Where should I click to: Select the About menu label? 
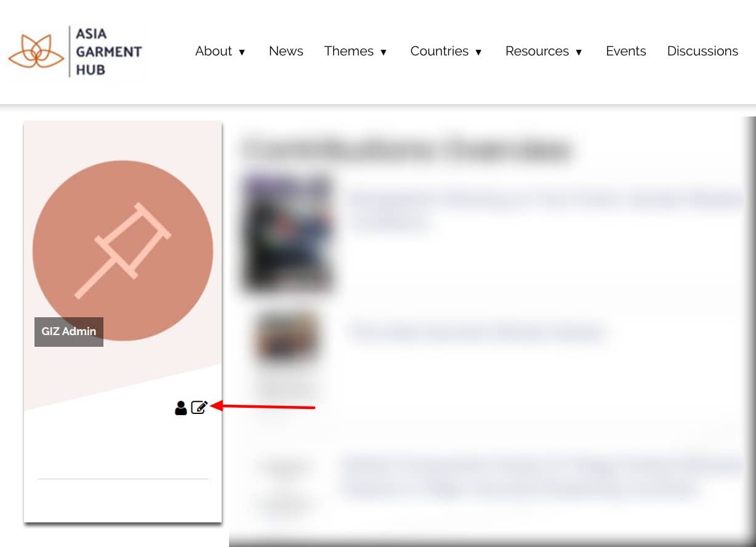coord(213,51)
